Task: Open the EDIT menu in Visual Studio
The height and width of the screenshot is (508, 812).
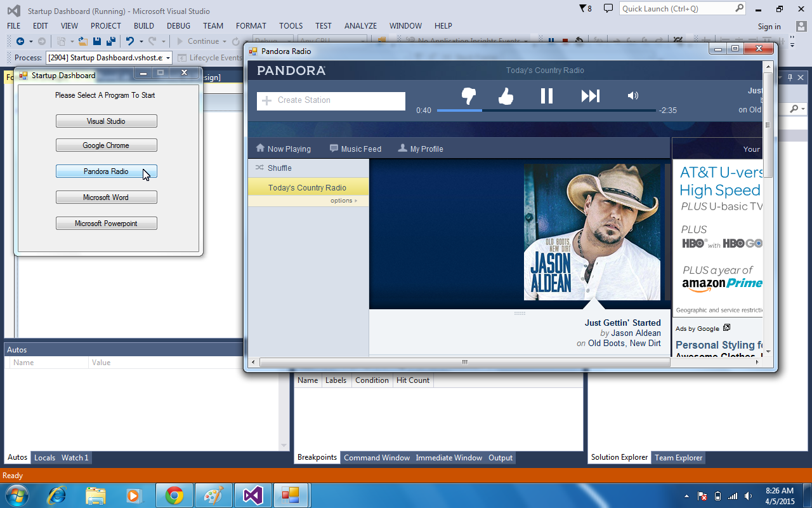Action: [41, 26]
